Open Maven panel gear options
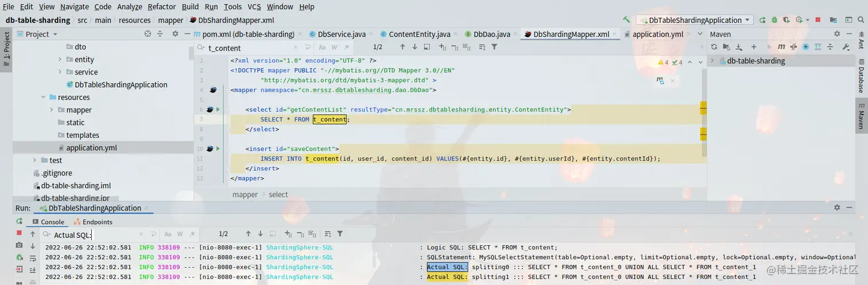The width and height of the screenshot is (868, 285). (x=837, y=34)
